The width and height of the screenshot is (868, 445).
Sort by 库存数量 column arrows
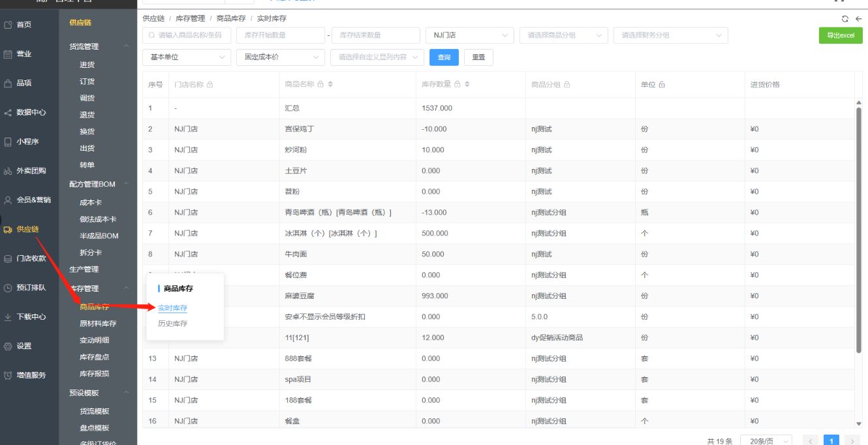467,84
